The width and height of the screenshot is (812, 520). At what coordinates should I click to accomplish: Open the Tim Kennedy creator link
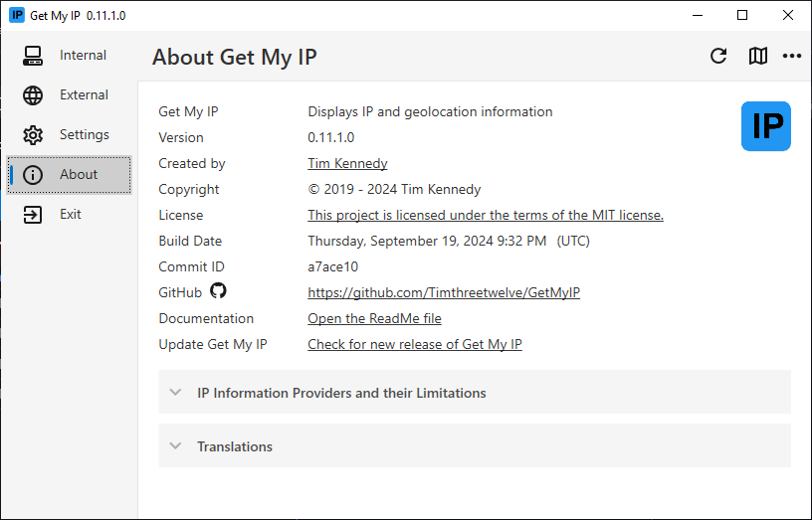(347, 163)
